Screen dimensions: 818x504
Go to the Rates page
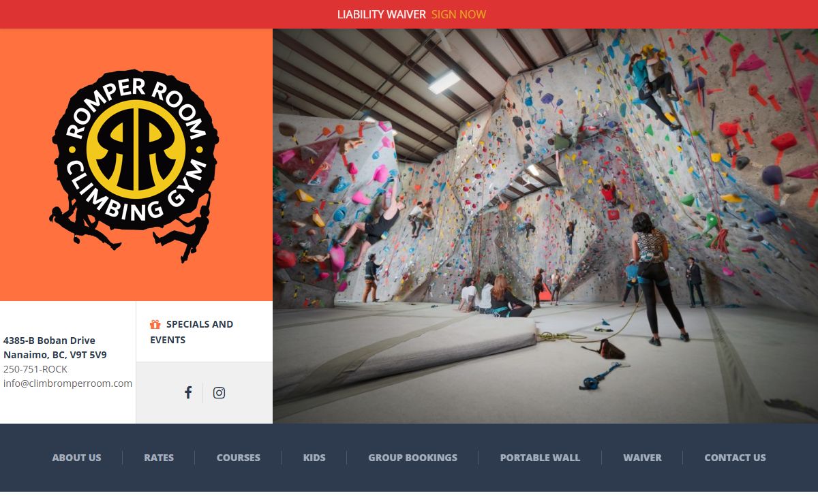159,458
